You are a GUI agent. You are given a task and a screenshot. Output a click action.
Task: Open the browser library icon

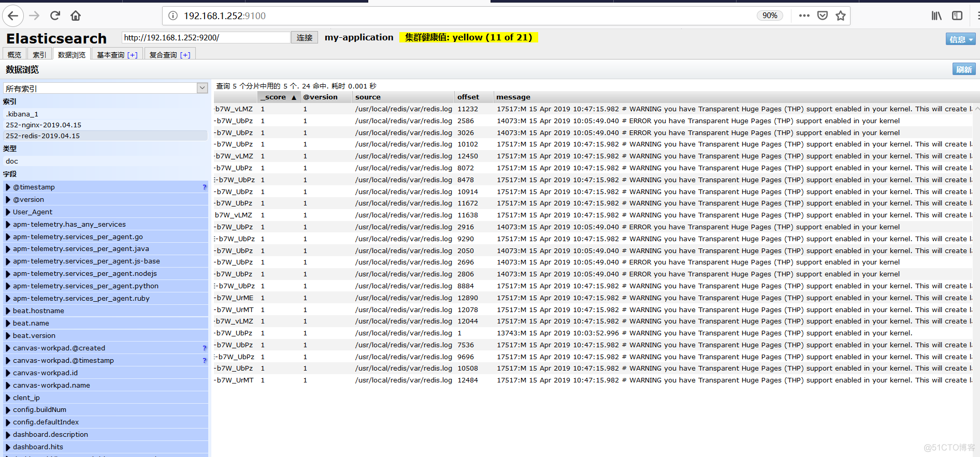(936, 16)
